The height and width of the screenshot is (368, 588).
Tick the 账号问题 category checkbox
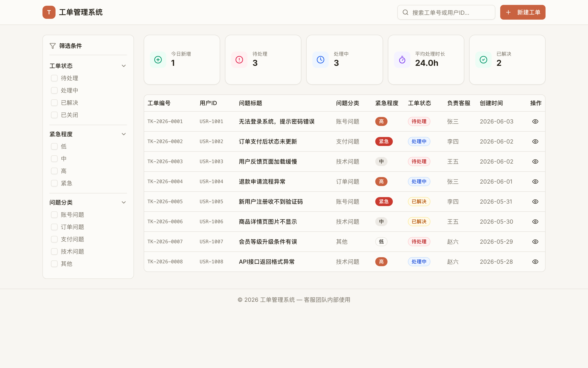(54, 215)
